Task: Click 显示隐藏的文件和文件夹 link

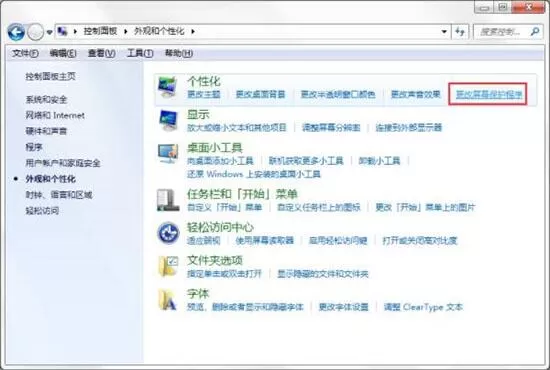Action: 323,274
